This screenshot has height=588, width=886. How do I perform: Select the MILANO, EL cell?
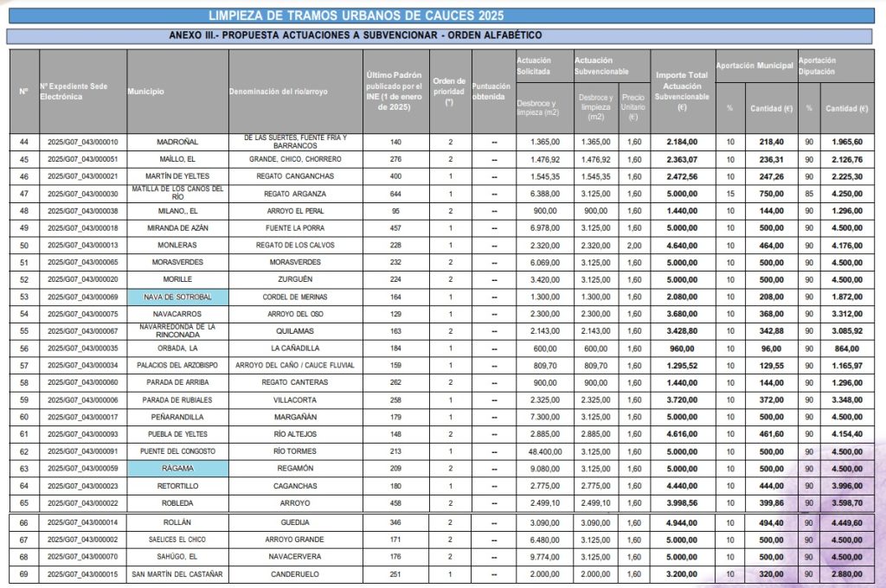point(177,211)
